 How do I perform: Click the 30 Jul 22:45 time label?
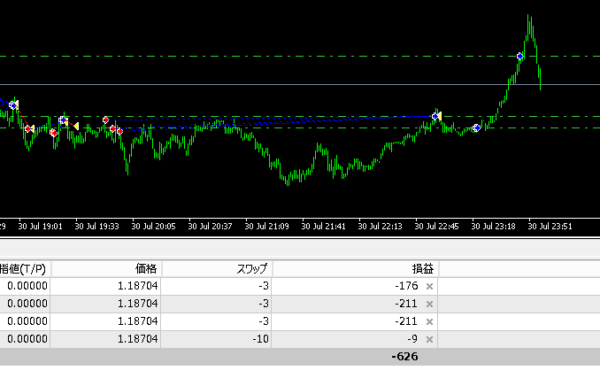click(x=437, y=226)
